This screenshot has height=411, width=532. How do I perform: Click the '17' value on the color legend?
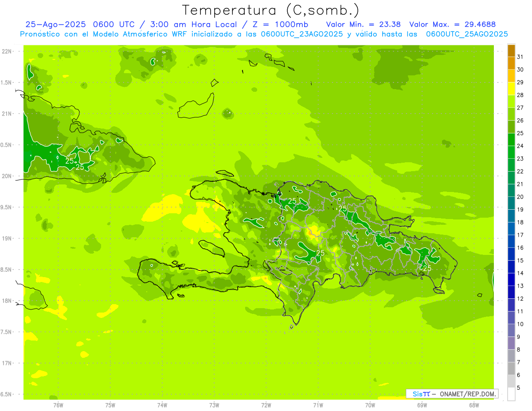pyautogui.click(x=520, y=235)
